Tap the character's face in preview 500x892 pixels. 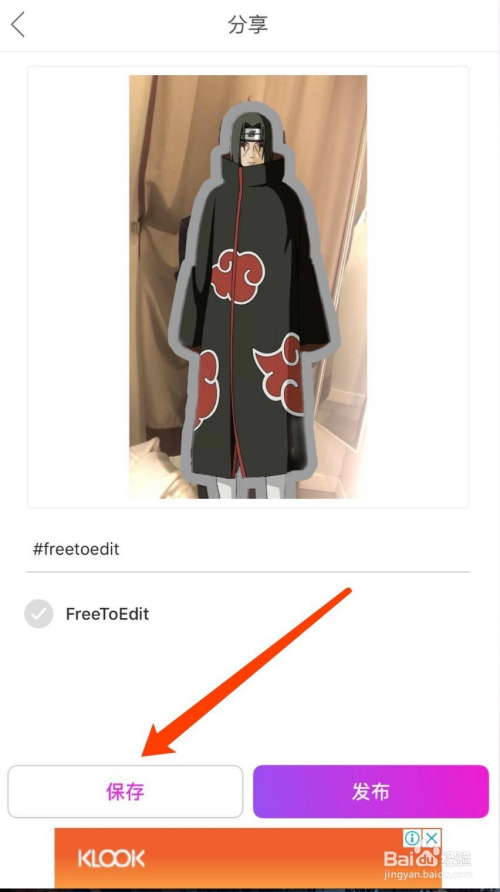pyautogui.click(x=250, y=151)
